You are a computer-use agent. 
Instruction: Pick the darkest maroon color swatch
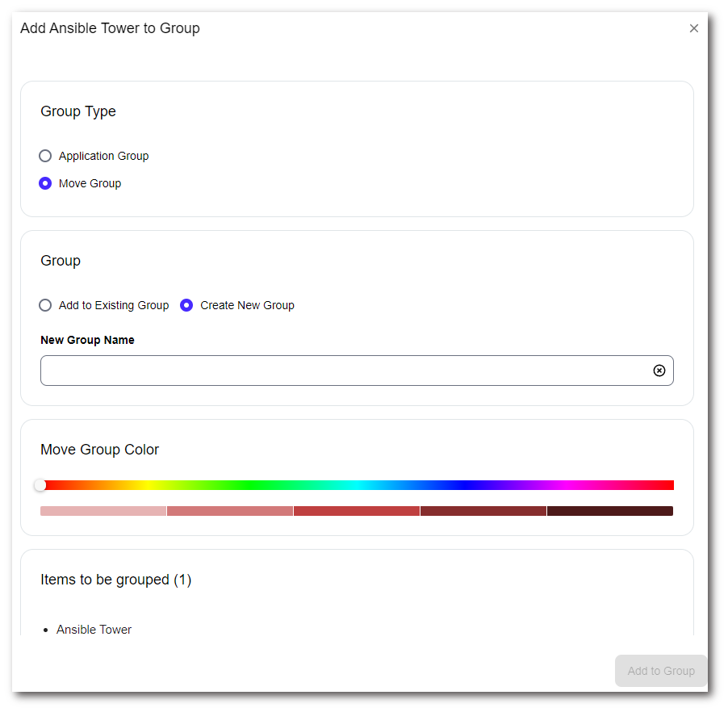tap(610, 511)
